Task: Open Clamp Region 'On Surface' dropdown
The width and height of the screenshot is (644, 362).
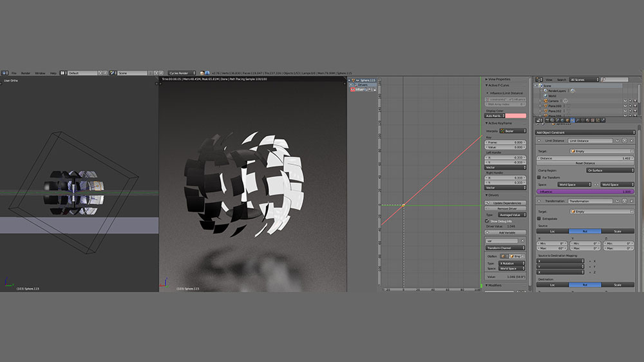Action: (x=611, y=171)
